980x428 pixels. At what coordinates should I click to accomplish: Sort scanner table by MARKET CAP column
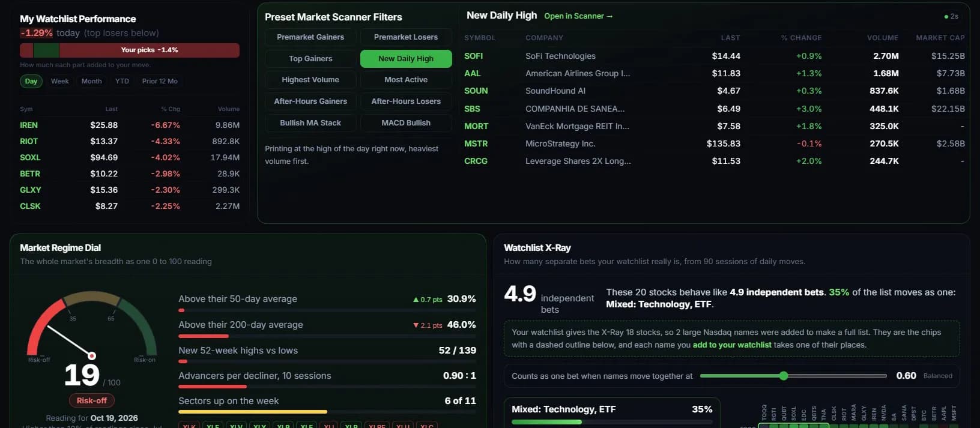click(940, 38)
